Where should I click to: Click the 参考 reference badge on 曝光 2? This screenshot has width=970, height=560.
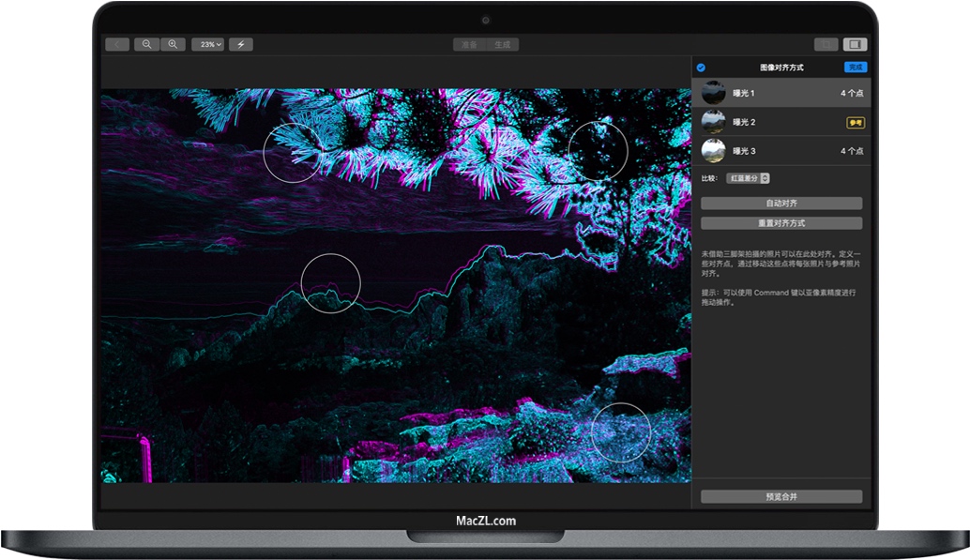tap(856, 122)
